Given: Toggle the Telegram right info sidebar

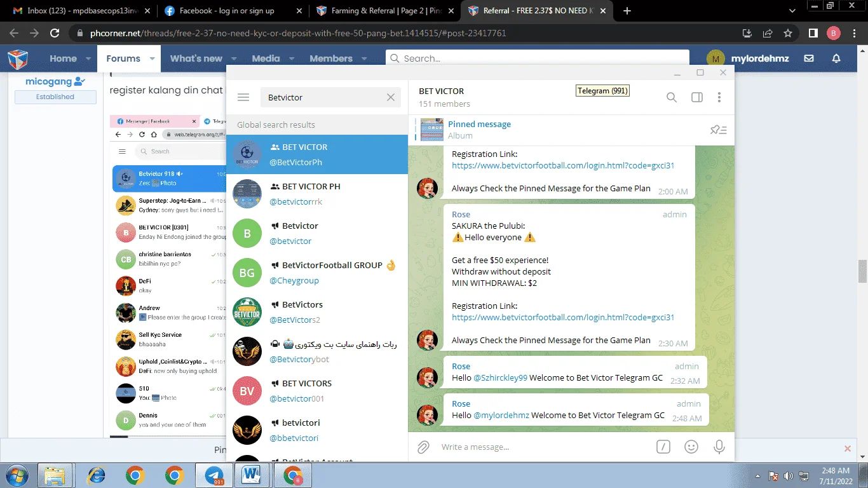Looking at the screenshot, I should 696,97.
